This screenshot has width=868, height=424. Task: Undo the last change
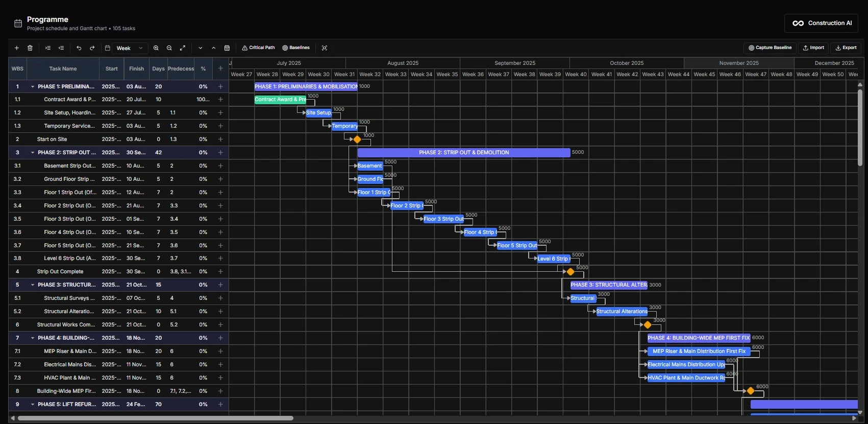point(79,48)
